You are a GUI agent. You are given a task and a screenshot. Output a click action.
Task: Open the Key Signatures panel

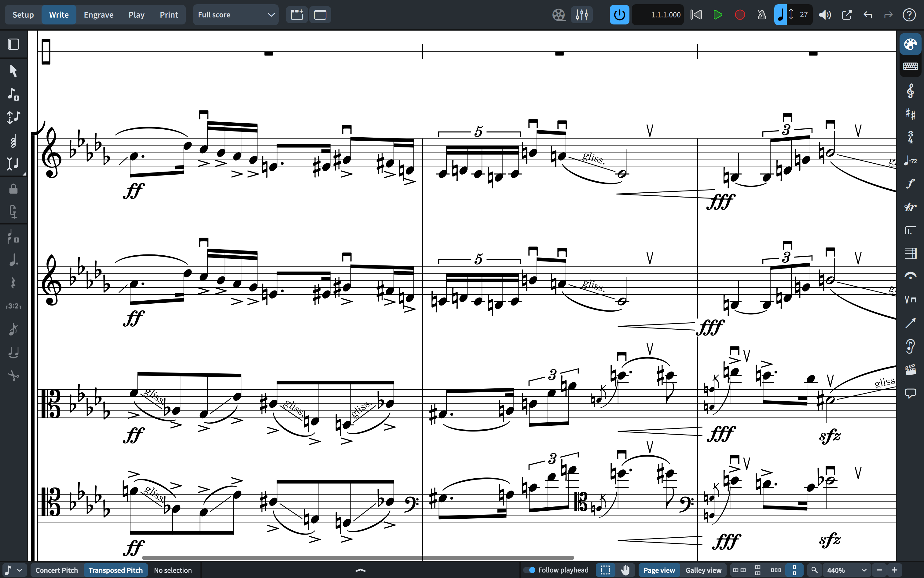910,114
